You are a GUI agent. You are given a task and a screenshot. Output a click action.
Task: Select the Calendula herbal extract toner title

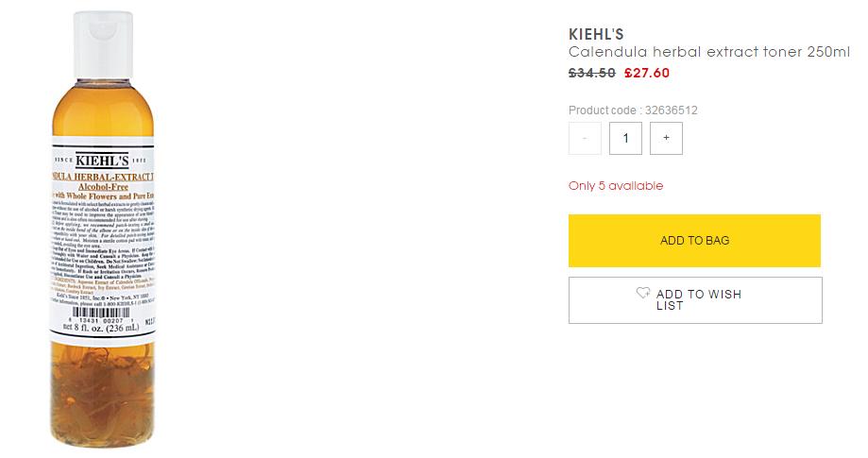708,53
